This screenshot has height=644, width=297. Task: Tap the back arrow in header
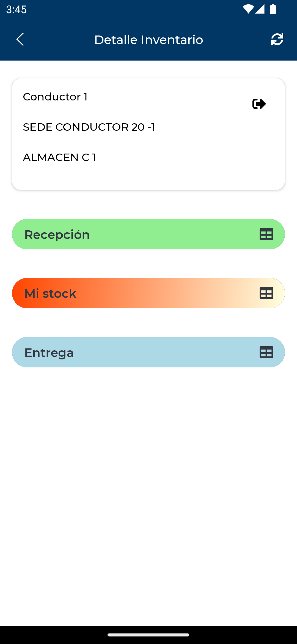tap(20, 39)
